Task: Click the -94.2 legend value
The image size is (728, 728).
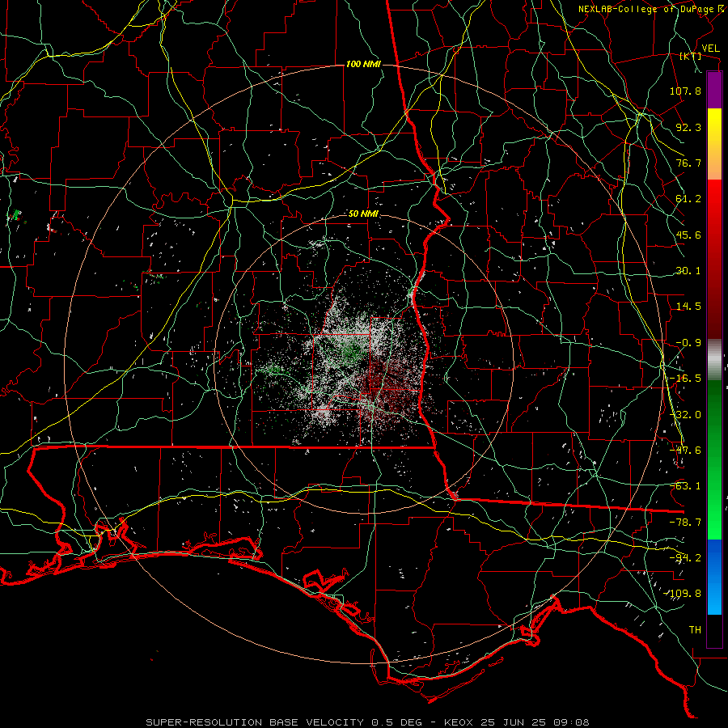Action: coord(685,558)
